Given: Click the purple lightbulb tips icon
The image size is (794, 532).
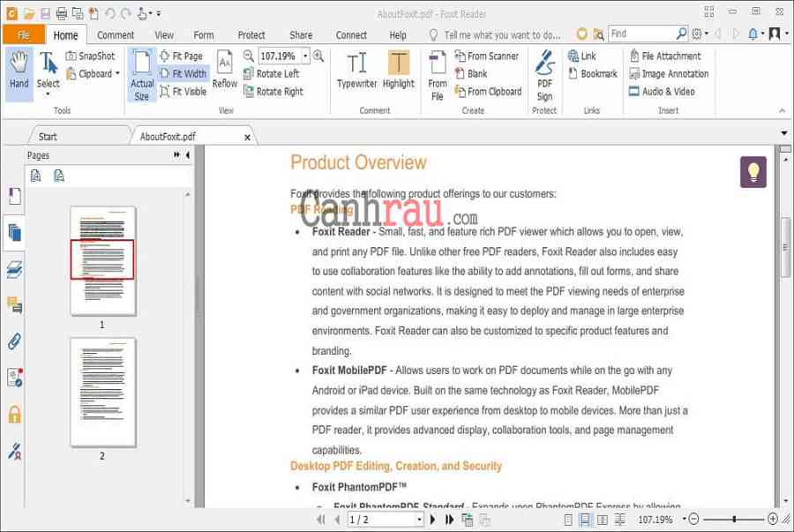Looking at the screenshot, I should click(x=753, y=172).
